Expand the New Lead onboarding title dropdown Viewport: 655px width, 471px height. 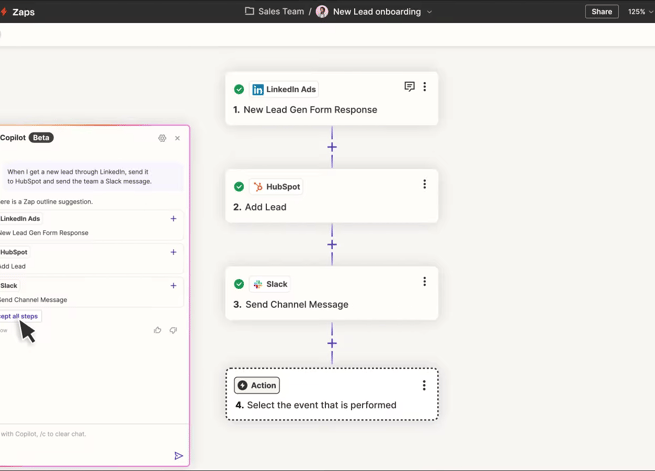pos(429,12)
